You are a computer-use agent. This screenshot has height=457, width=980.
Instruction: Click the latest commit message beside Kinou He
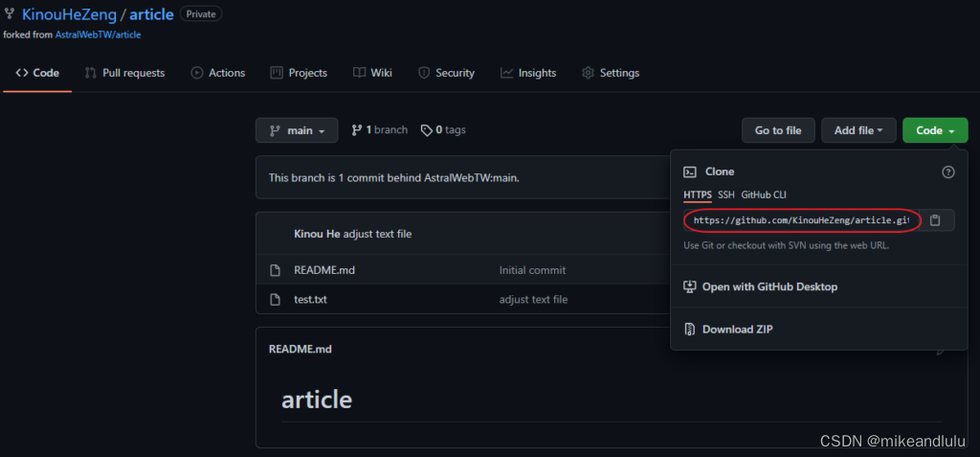pos(377,234)
